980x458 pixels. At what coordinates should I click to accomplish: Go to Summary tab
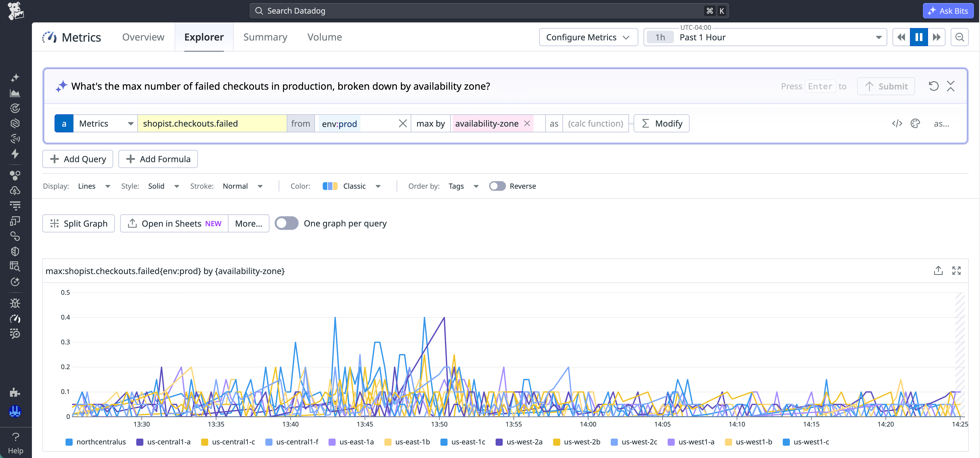click(x=265, y=37)
